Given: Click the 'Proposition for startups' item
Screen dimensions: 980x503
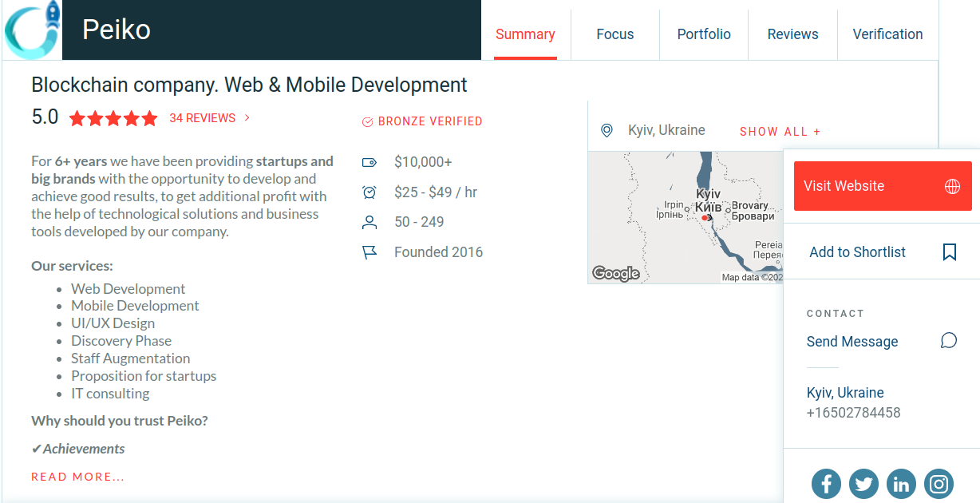Looking at the screenshot, I should [144, 376].
